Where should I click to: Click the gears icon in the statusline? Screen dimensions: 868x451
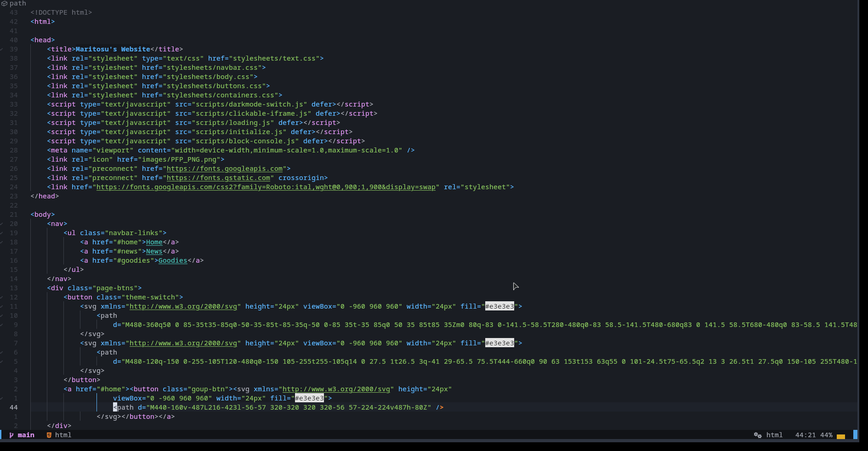pos(758,435)
